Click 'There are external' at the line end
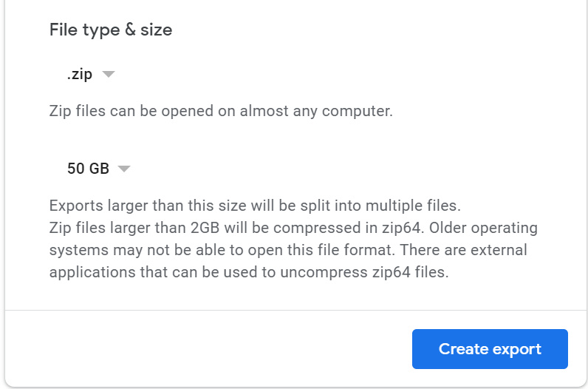588x389 pixels. [463, 250]
